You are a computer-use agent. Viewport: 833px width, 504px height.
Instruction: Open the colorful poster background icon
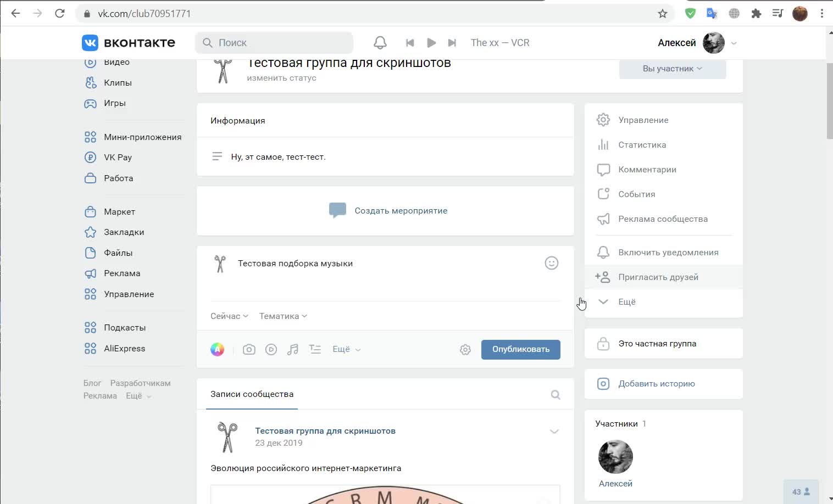(x=218, y=349)
